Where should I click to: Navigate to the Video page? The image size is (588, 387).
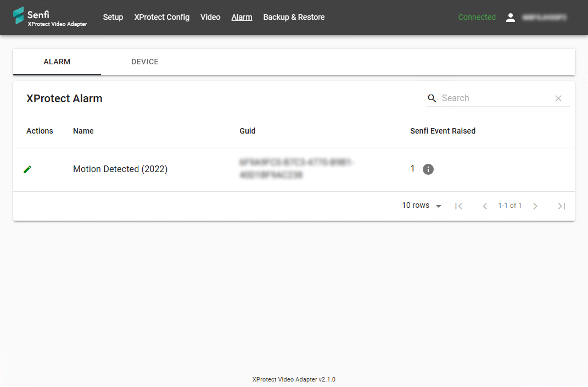(210, 18)
